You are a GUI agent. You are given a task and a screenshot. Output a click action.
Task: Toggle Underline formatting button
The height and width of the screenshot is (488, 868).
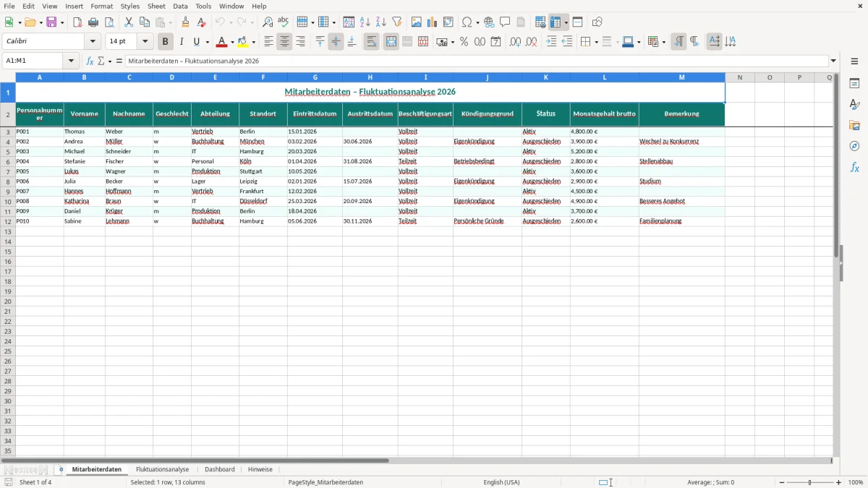(197, 42)
